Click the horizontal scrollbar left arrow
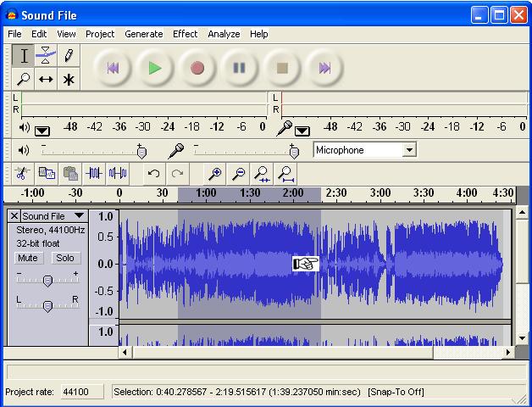 click(x=125, y=352)
